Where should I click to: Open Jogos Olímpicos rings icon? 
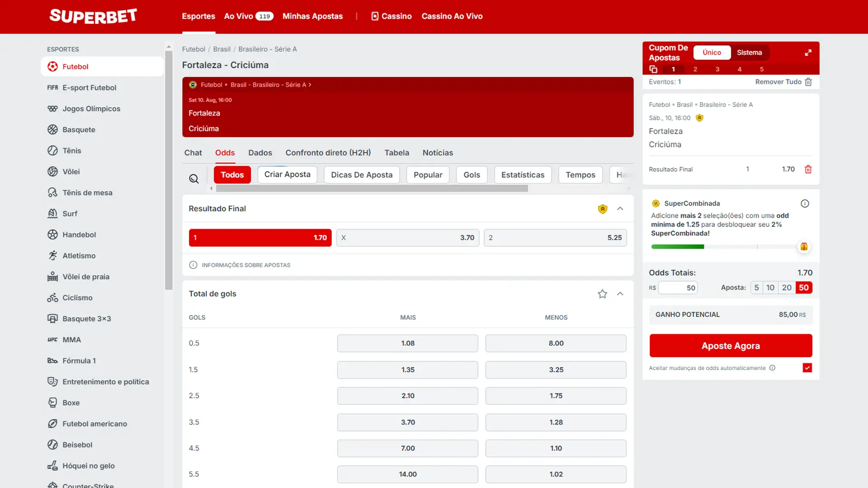click(53, 108)
